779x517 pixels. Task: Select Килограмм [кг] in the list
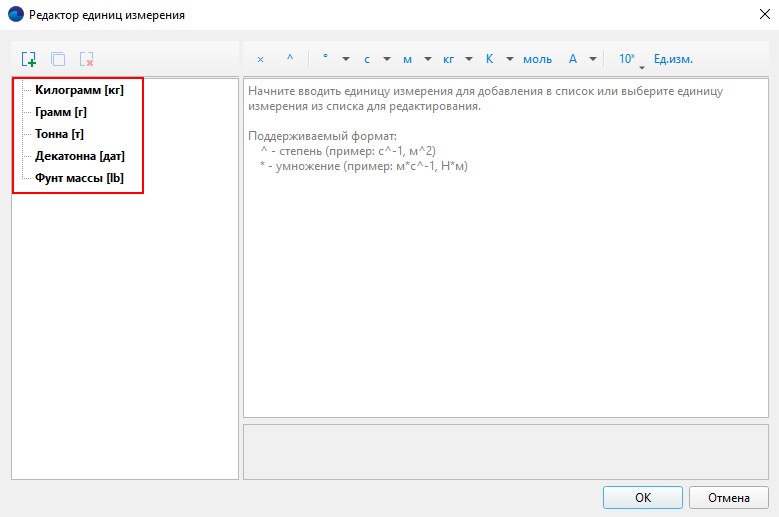click(x=79, y=90)
